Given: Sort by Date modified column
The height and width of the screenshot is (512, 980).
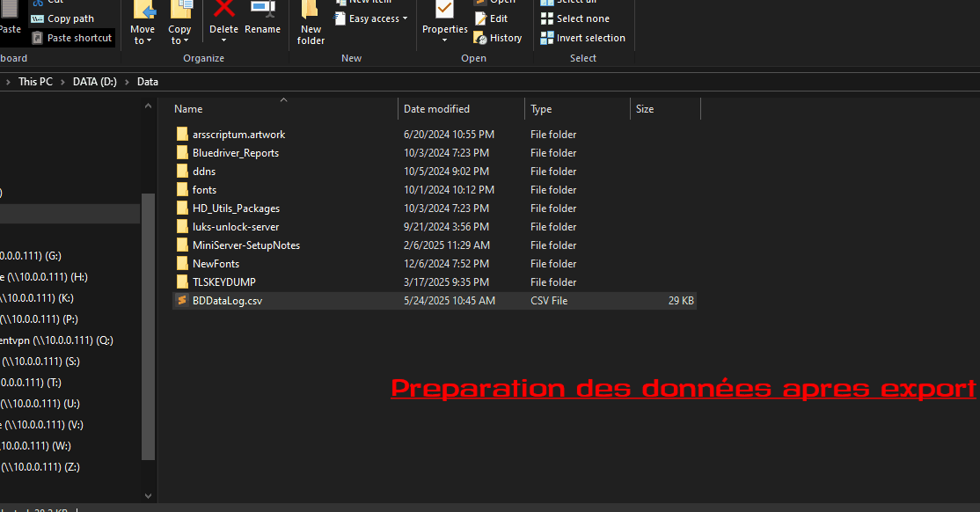Looking at the screenshot, I should click(x=461, y=109).
